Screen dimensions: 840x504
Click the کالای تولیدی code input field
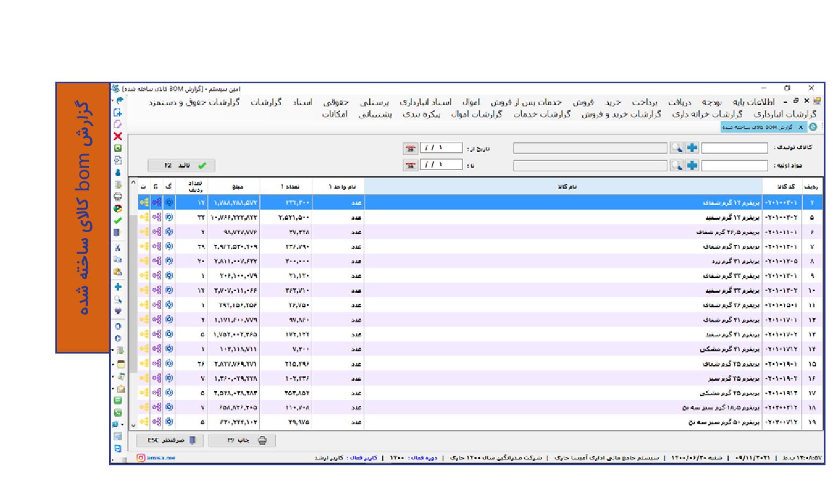[x=734, y=148]
